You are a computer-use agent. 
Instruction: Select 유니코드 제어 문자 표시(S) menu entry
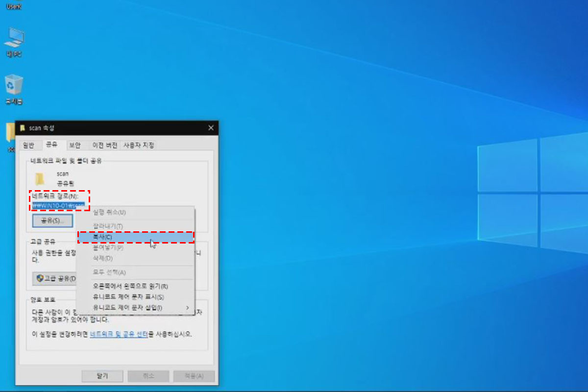(x=136, y=297)
